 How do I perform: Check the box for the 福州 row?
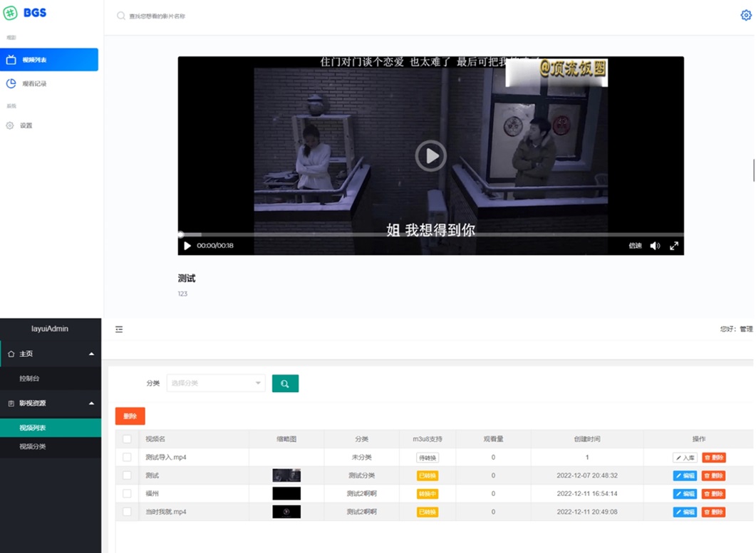(127, 494)
